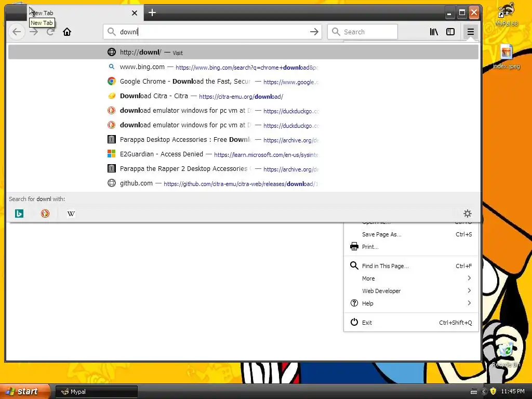Click the security shield tray icon

point(493,391)
